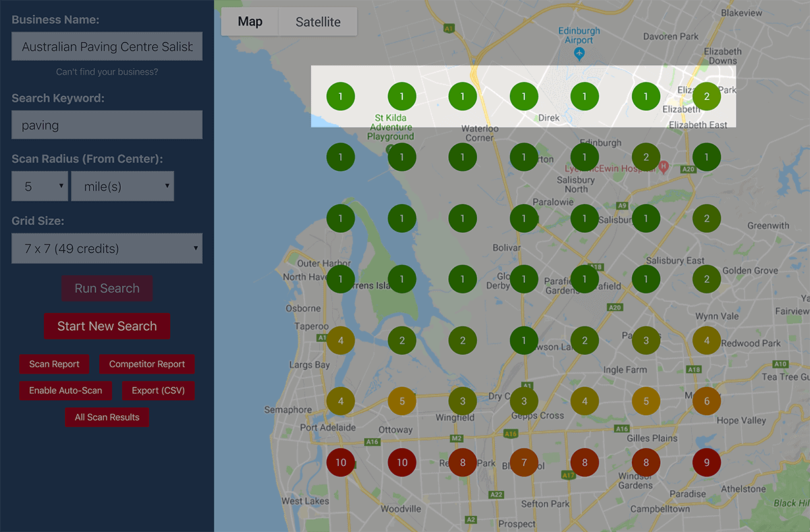Select the green 2 pin near Salisbury North
This screenshot has width=810, height=532.
645,157
